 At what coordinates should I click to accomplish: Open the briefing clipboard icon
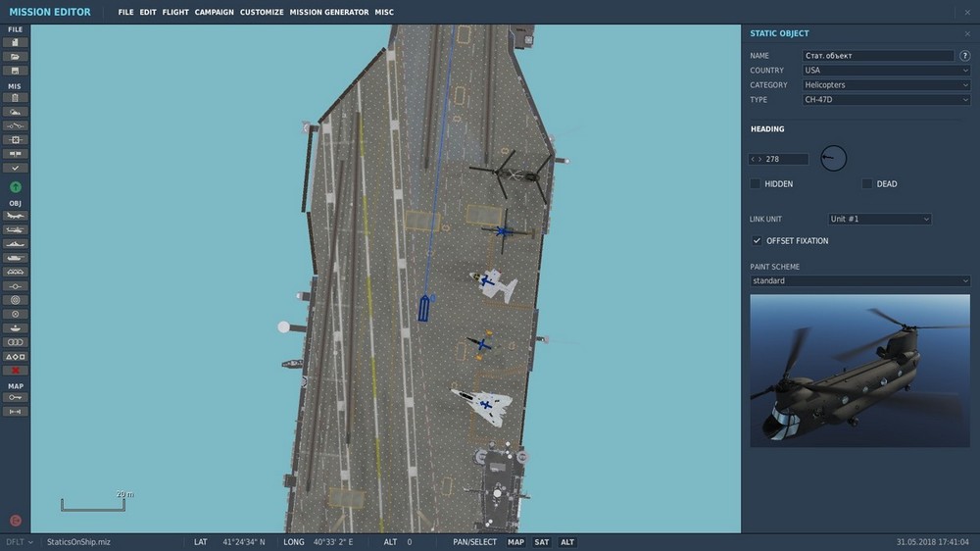pos(15,98)
